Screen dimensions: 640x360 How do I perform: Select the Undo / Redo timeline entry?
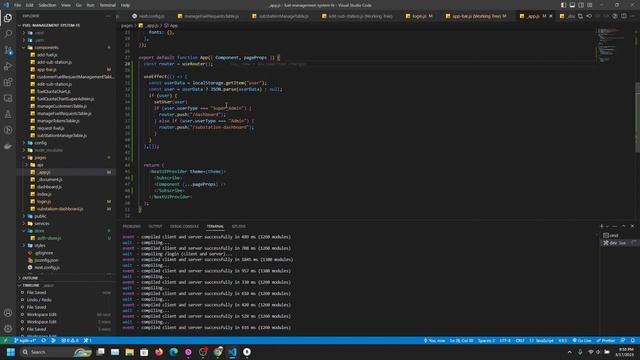click(x=66, y=300)
